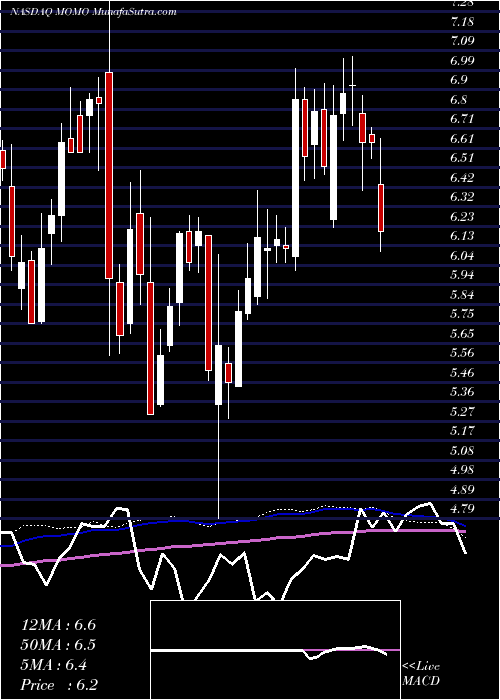Click the 5.46 price axis label
The height and width of the screenshot is (700, 500).
coord(463,372)
